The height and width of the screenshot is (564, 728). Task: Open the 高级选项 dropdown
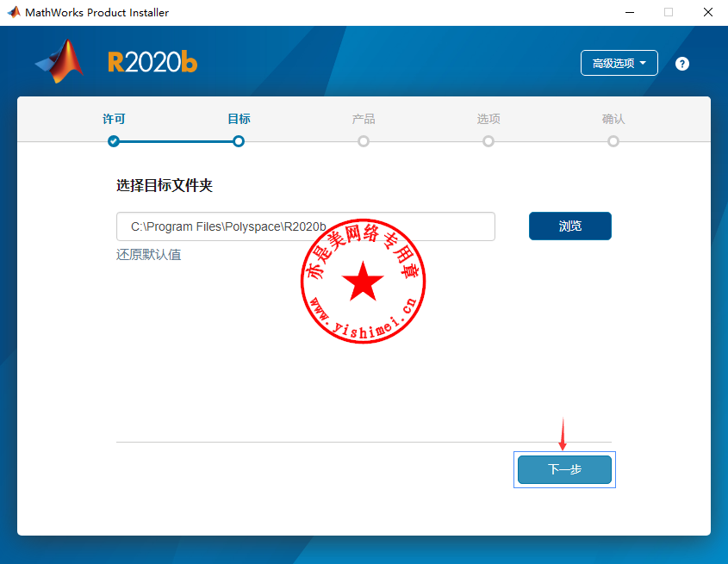pyautogui.click(x=619, y=63)
